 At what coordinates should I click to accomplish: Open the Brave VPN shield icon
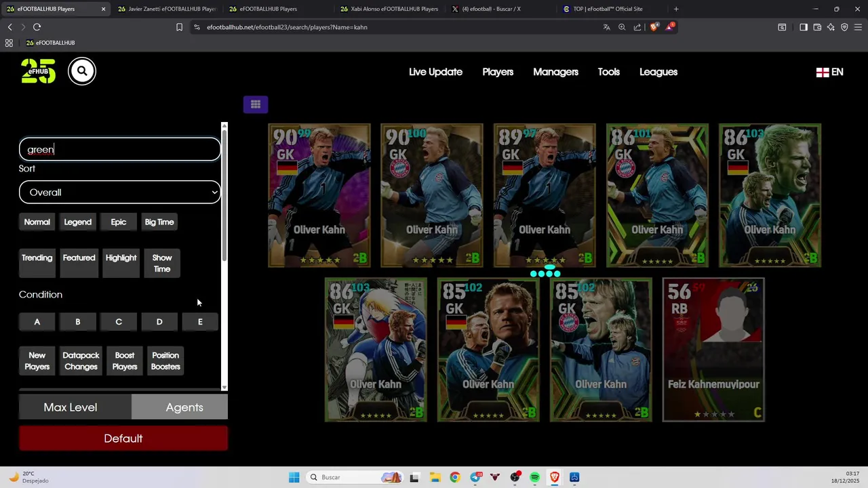(844, 27)
